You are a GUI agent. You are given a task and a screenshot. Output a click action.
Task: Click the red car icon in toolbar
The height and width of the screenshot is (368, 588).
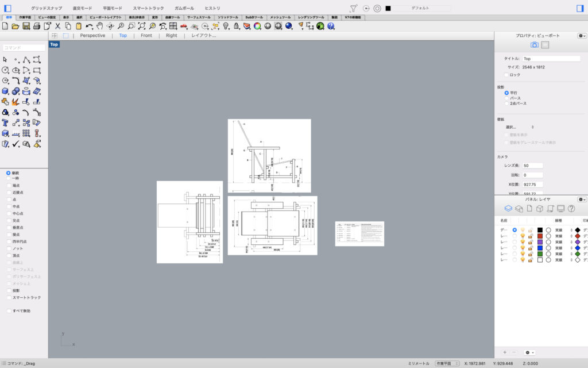click(x=184, y=26)
